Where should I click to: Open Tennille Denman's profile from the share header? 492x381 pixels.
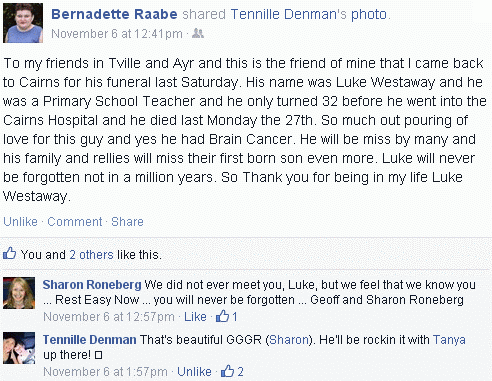click(289, 14)
